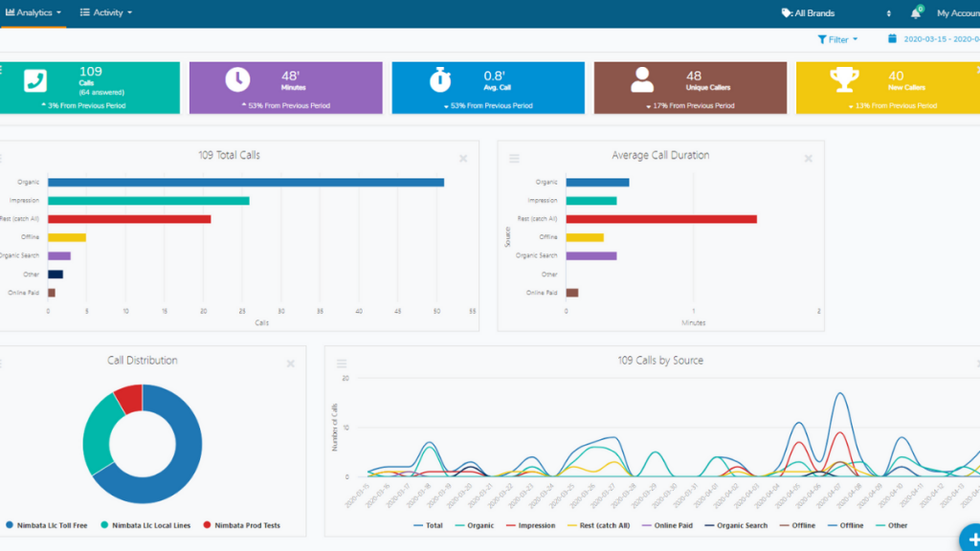Click the Organic bar in Average Call Duration
This screenshot has height=551, width=980.
pyautogui.click(x=597, y=183)
